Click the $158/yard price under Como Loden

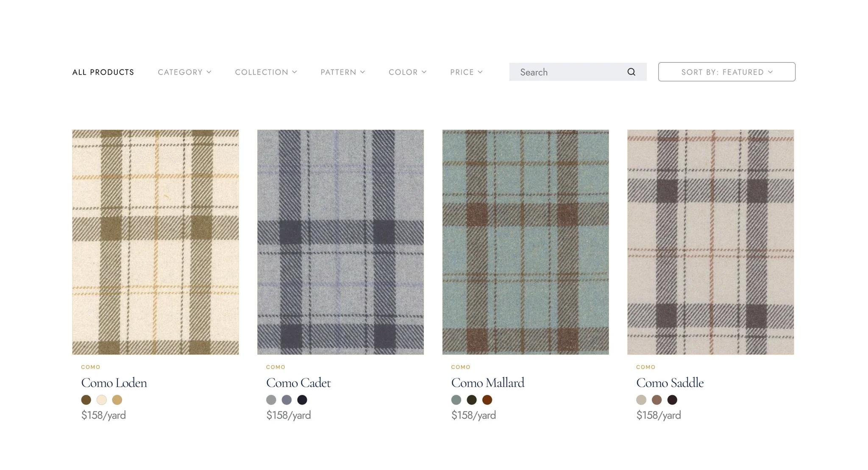pyautogui.click(x=103, y=415)
